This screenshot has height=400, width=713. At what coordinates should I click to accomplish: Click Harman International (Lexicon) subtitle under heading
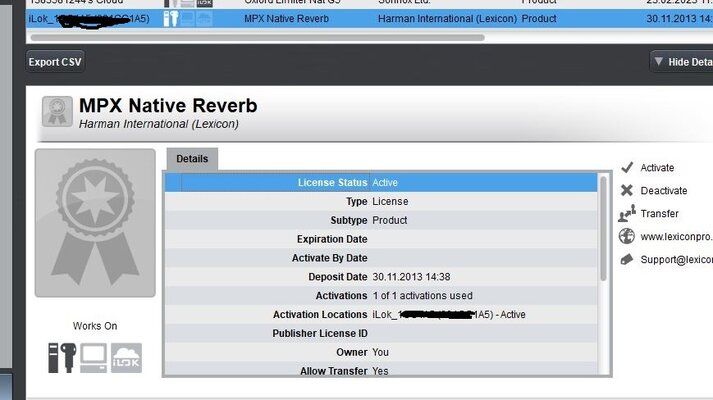point(159,124)
